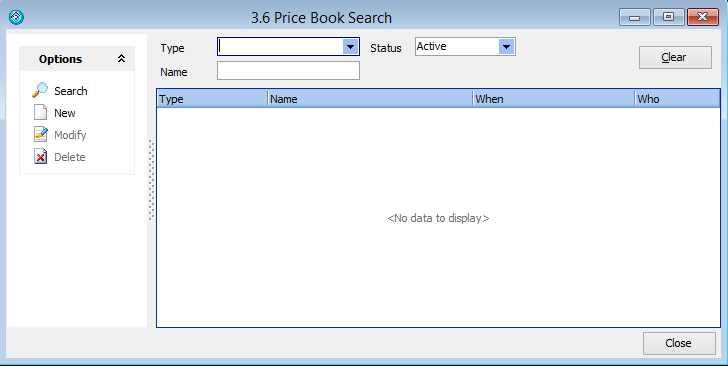Open the Type dropdown arrow
The height and width of the screenshot is (366, 728).
point(350,46)
